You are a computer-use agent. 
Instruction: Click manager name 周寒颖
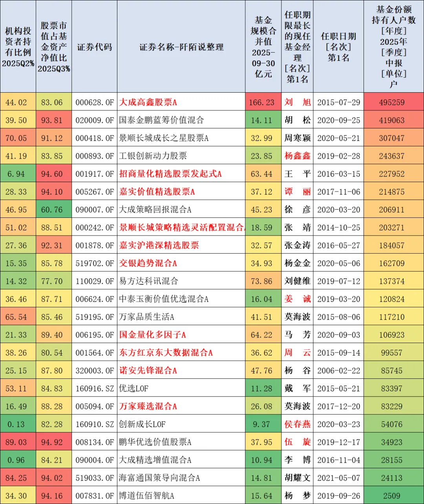(298, 138)
